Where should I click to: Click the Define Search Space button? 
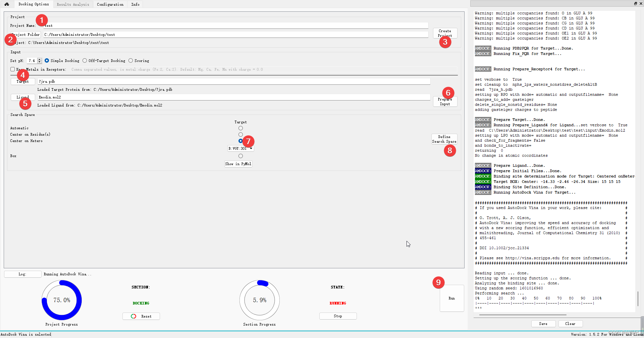pos(444,139)
